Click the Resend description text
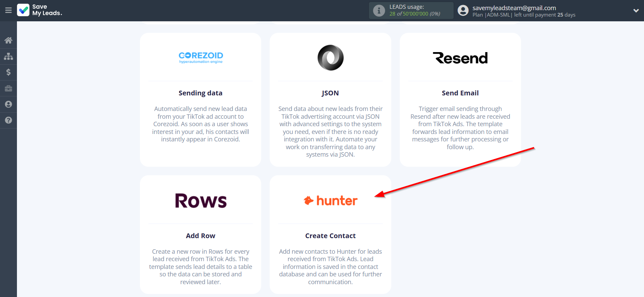Image resolution: width=644 pixels, height=297 pixels. (460, 128)
